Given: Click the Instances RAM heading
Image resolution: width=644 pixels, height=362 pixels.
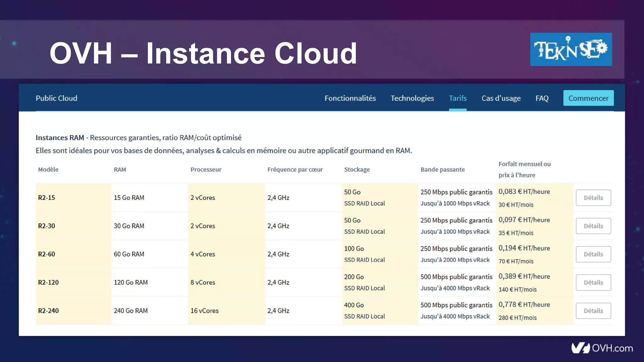Looking at the screenshot, I should [60, 138].
